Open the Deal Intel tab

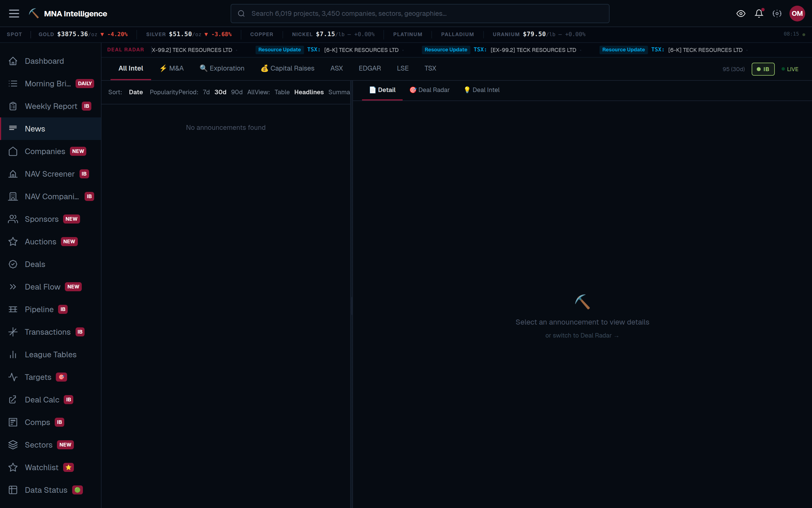click(x=482, y=90)
